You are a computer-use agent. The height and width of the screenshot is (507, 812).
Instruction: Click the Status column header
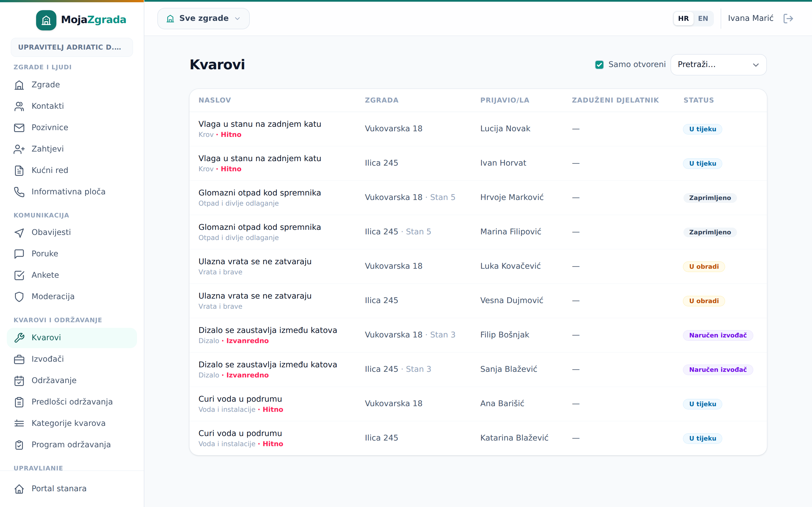[x=699, y=100]
